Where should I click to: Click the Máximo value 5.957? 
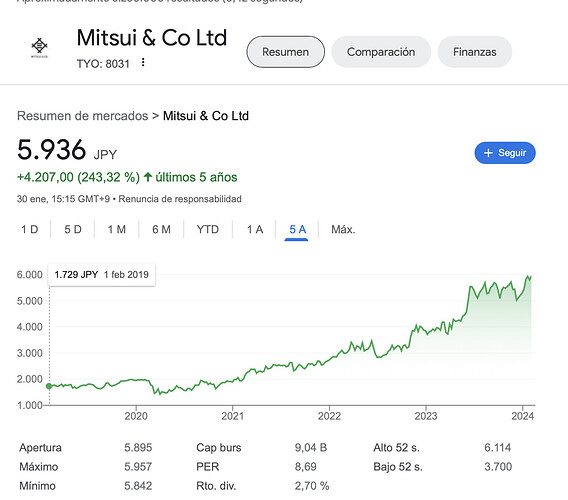coord(138,467)
